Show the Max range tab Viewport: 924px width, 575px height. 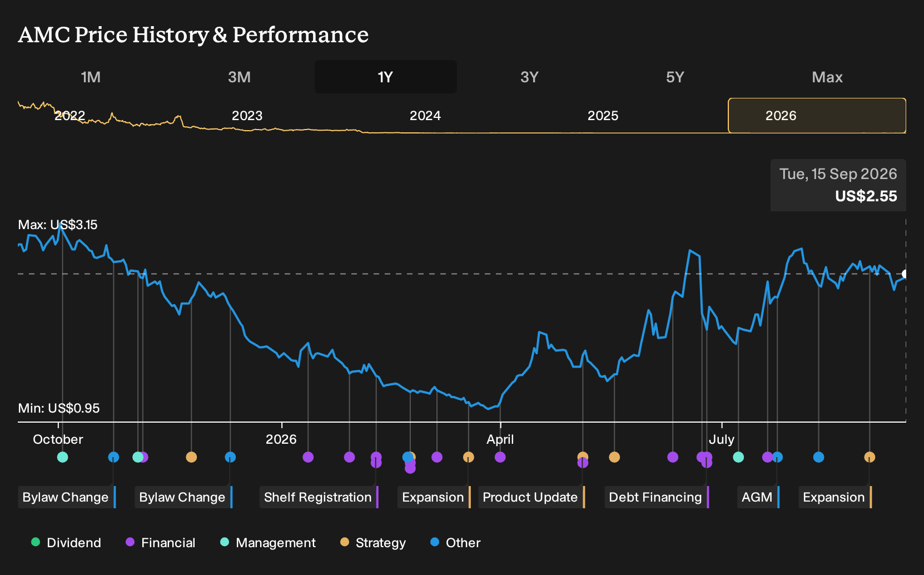coord(827,77)
